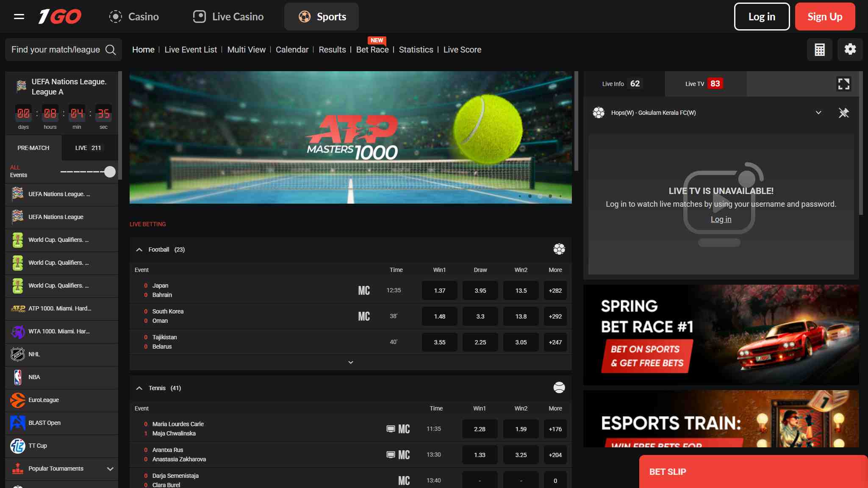Image resolution: width=868 pixels, height=488 pixels.
Task: Open EuroLeague from sidebar
Action: [62, 400]
